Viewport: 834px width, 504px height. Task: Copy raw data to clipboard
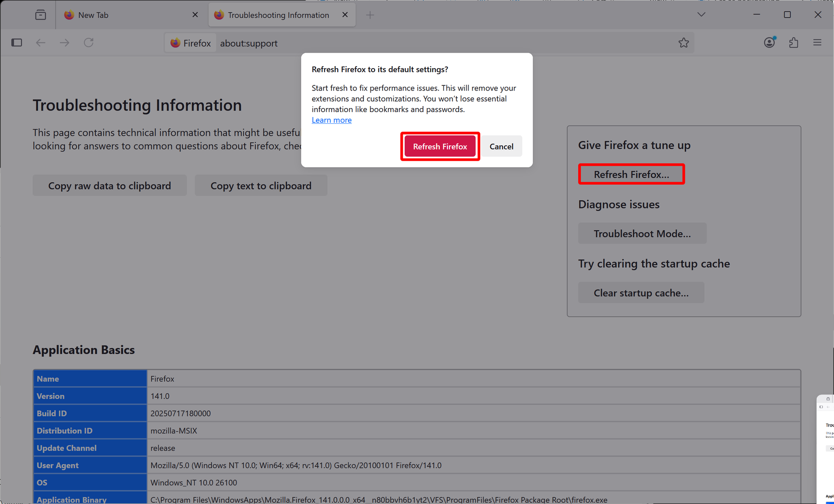tap(109, 185)
